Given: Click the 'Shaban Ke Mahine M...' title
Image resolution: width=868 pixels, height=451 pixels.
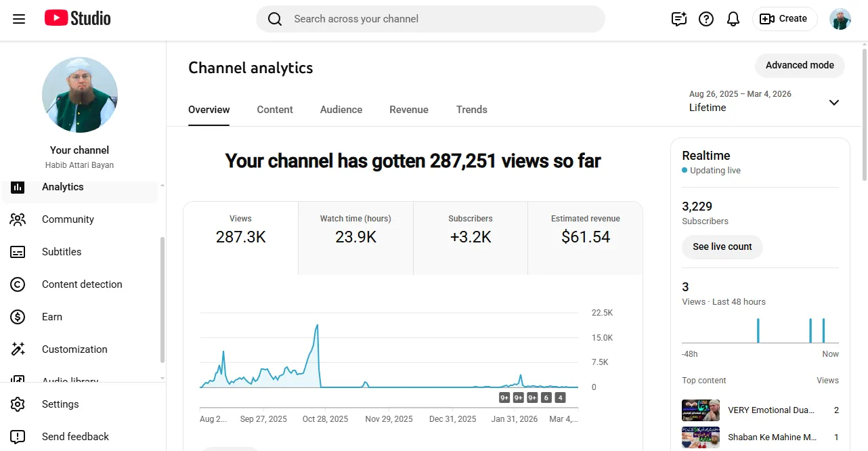Looking at the screenshot, I should tap(773, 437).
